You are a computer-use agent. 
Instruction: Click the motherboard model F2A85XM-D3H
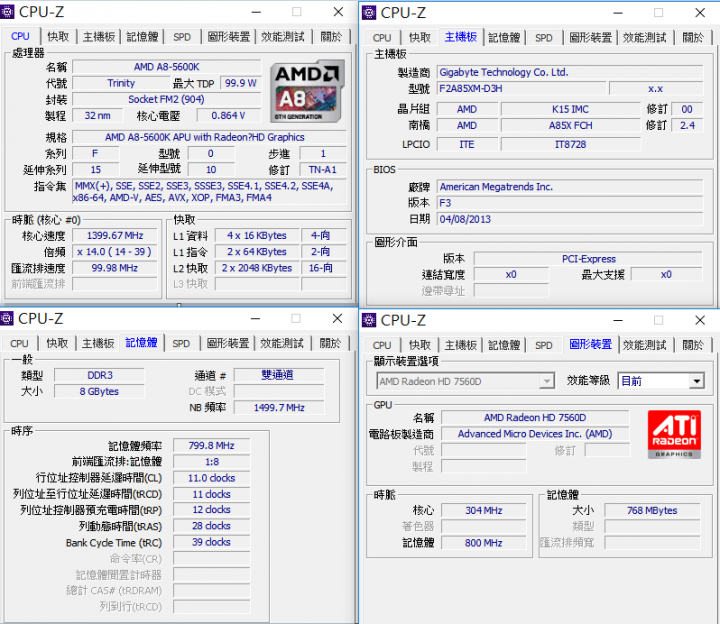(x=521, y=89)
